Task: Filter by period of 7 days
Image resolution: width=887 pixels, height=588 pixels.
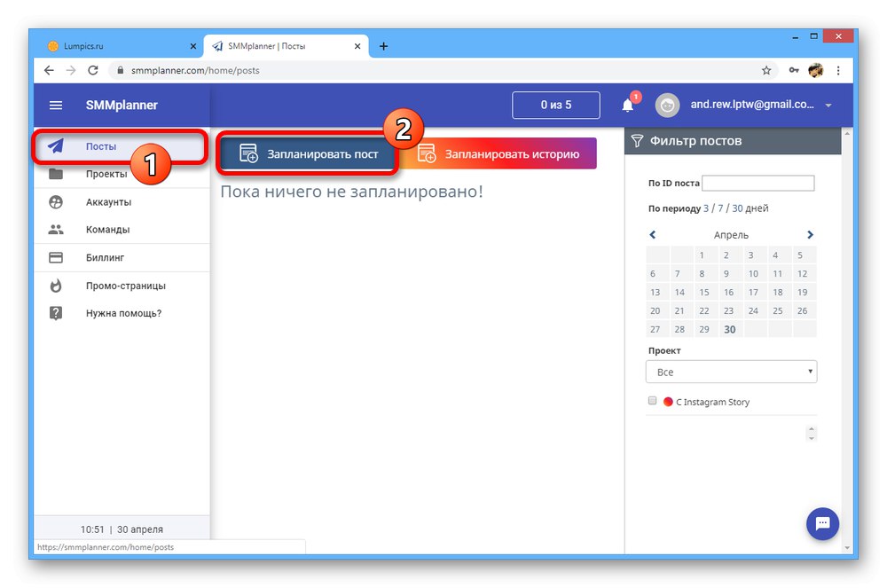Action: tap(720, 208)
